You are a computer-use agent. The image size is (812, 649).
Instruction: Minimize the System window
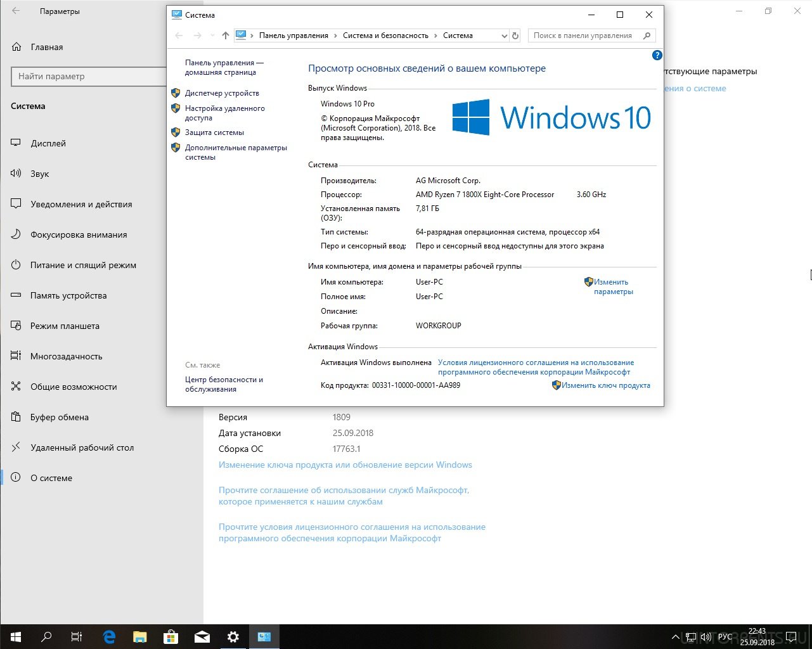click(591, 15)
